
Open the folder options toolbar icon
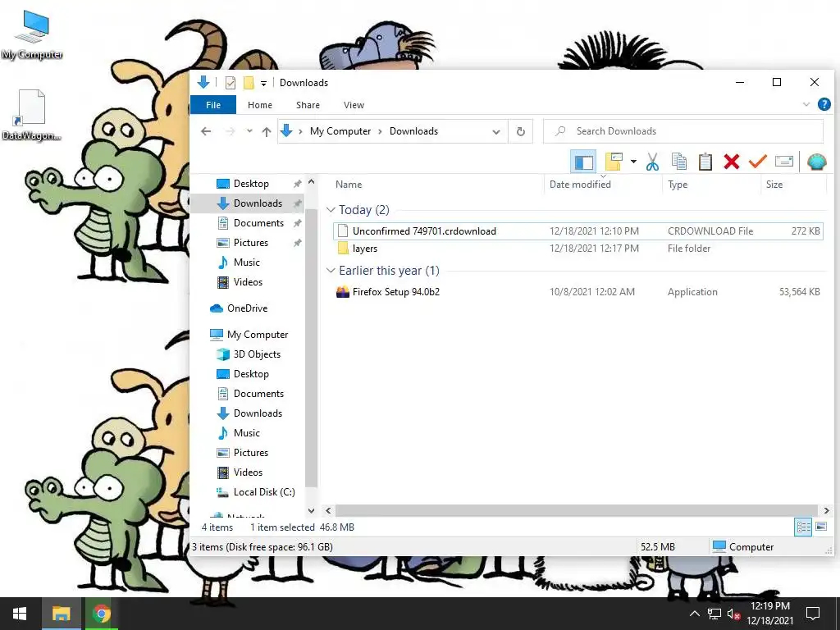(x=614, y=162)
